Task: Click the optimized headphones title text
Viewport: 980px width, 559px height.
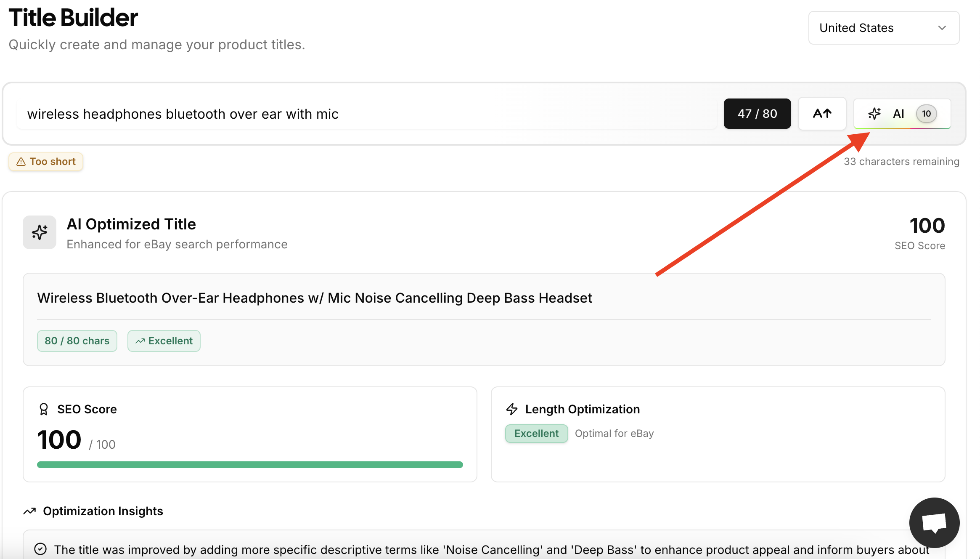Action: tap(315, 298)
